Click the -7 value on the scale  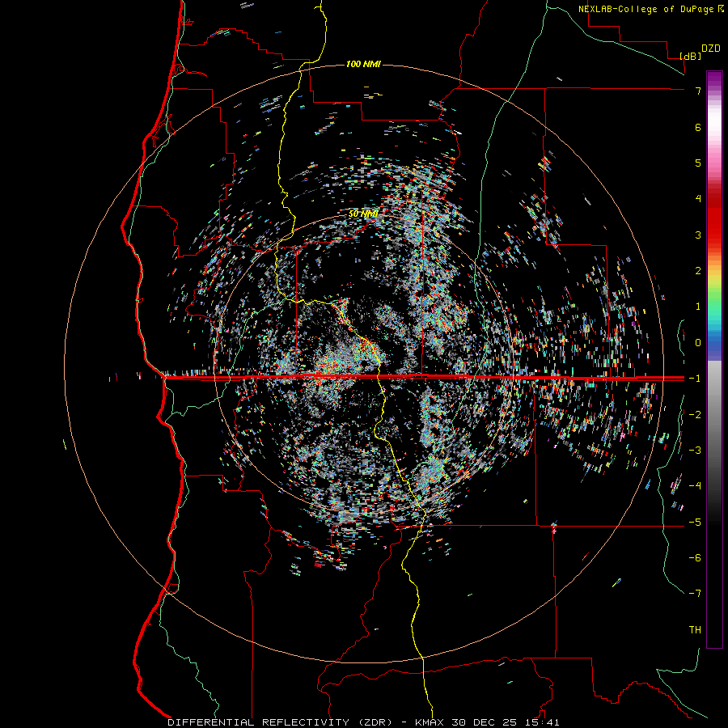[695, 594]
